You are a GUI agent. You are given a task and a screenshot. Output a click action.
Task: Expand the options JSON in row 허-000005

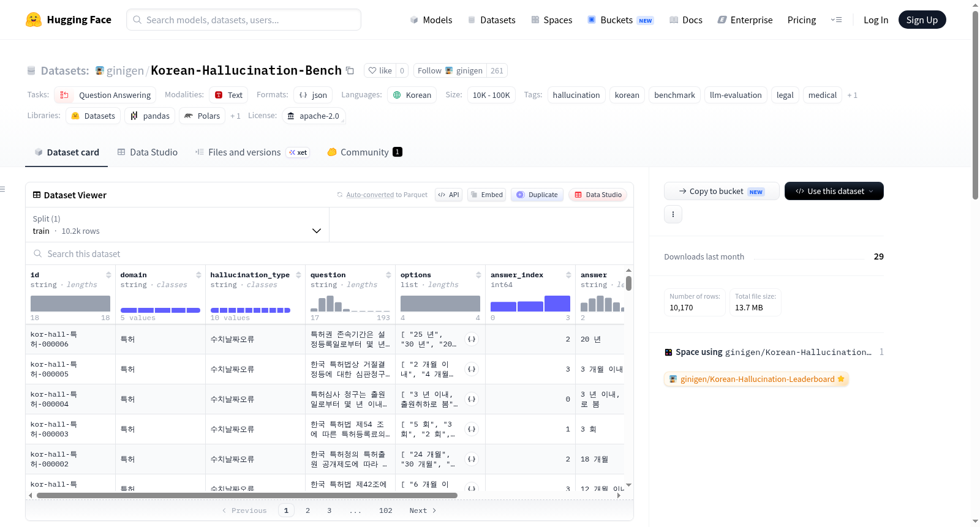point(472,369)
